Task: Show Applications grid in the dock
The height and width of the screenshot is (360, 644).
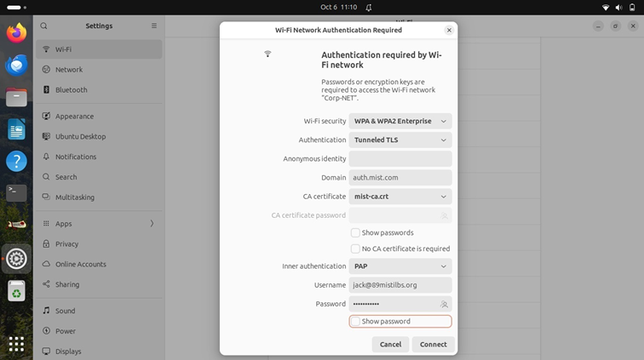Action: click(x=16, y=344)
